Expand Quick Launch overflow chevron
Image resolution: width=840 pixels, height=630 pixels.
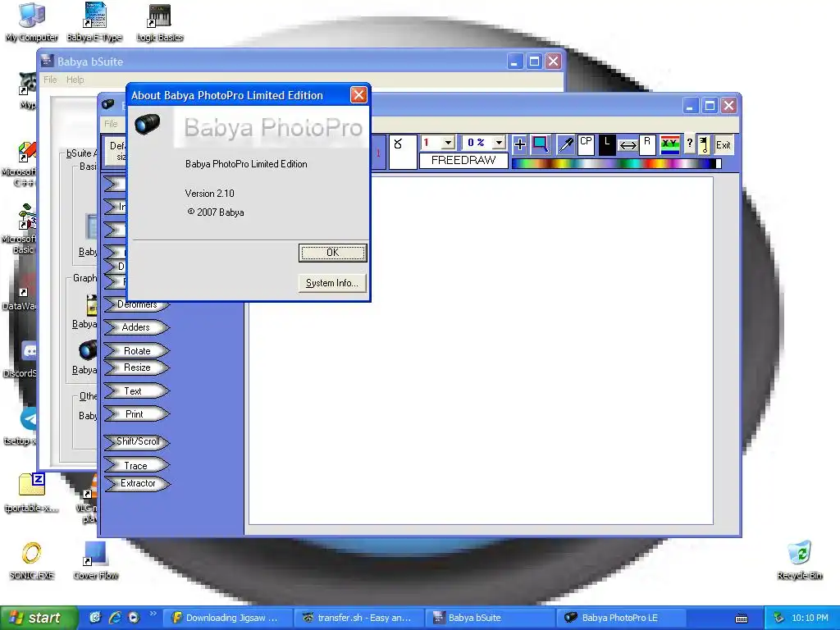point(153,614)
